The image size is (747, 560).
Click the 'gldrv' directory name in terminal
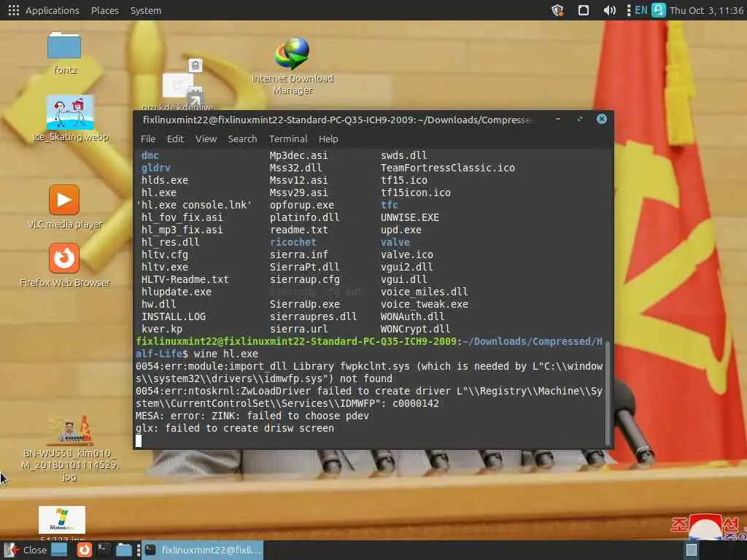pos(156,168)
